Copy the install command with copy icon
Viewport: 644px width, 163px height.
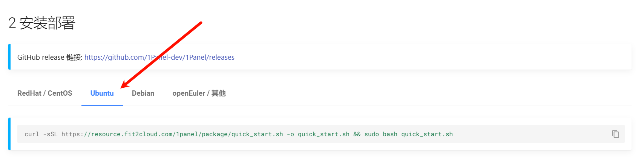coord(615,134)
